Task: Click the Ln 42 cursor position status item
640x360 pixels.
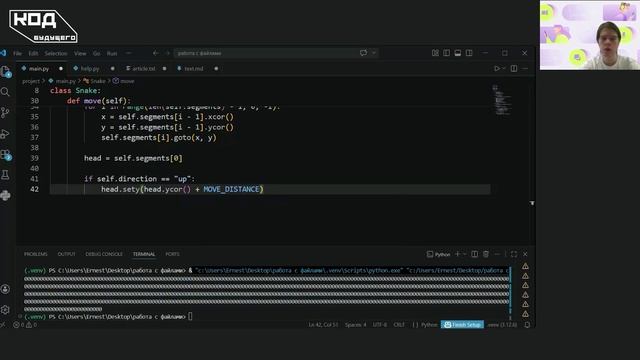Action: 323,325
